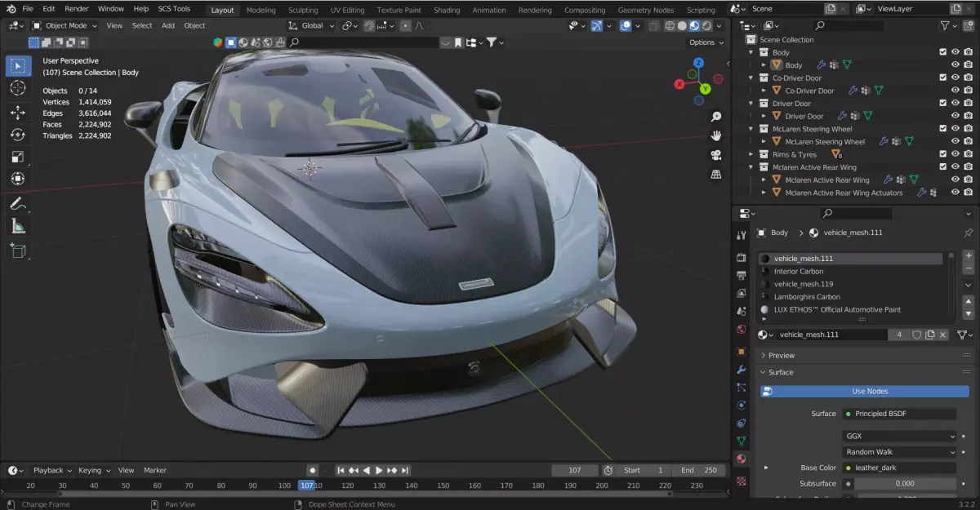Image resolution: width=980 pixels, height=510 pixels.
Task: Select the Cursor tool
Action: pos(18,88)
